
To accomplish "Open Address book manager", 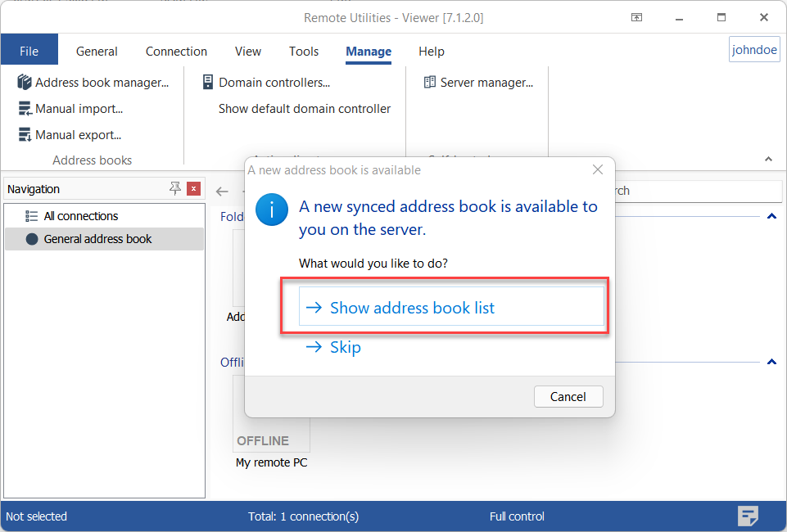I will [x=93, y=83].
